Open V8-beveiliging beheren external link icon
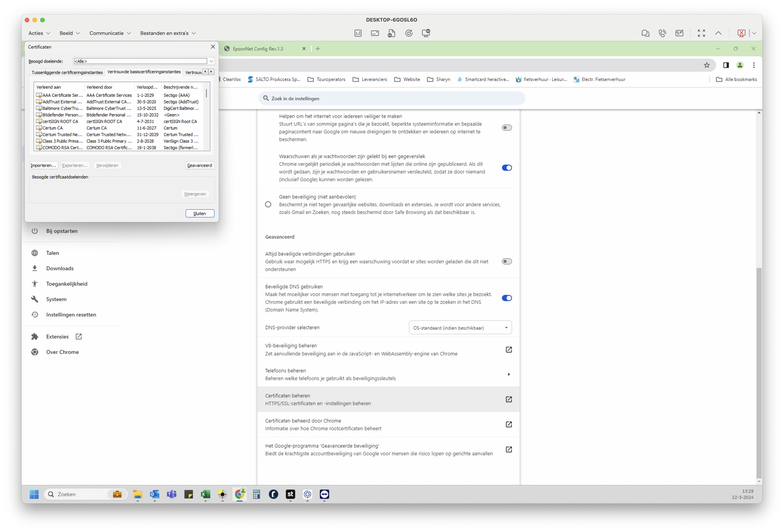This screenshot has width=784, height=532. coord(509,350)
